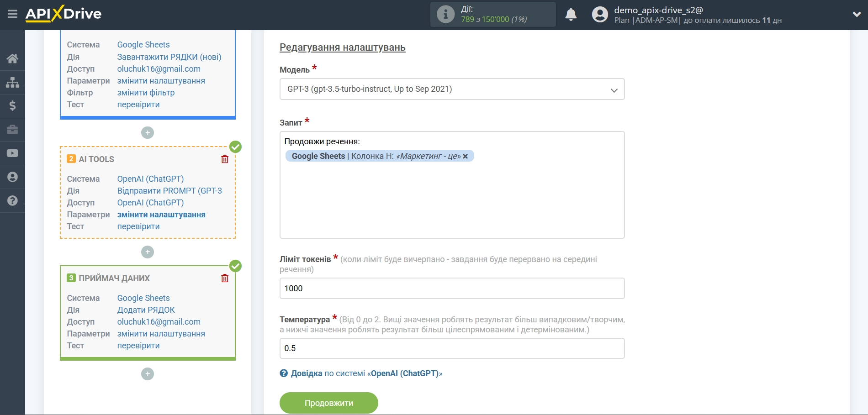Click Завантажити РЯДКИ (нові) action
The height and width of the screenshot is (415, 868).
(x=169, y=57)
